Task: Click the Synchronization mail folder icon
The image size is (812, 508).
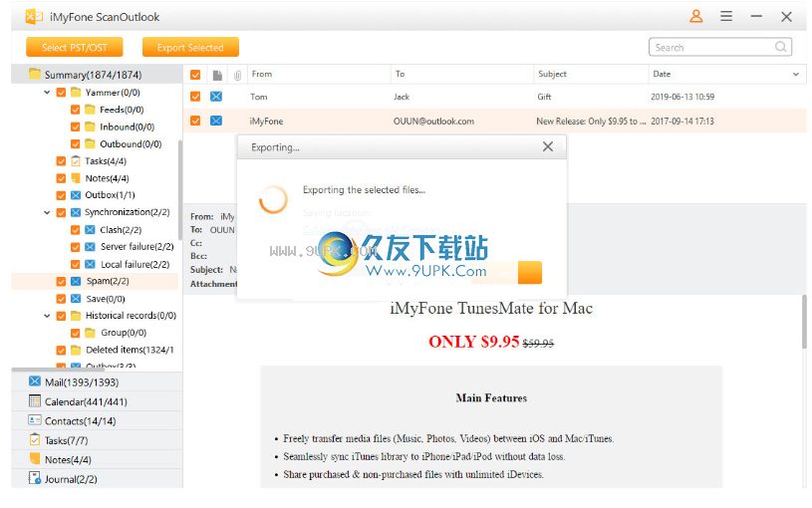Action: pos(76,212)
